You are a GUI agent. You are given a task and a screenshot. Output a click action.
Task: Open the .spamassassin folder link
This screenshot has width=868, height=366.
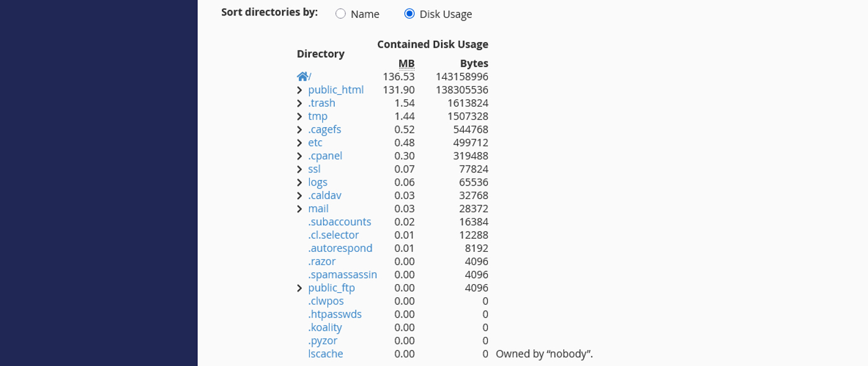tap(342, 275)
